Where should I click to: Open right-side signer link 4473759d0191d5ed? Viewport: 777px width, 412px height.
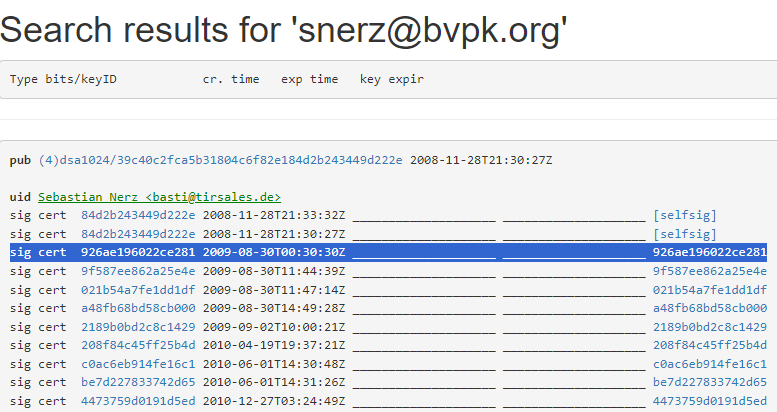(x=710, y=401)
